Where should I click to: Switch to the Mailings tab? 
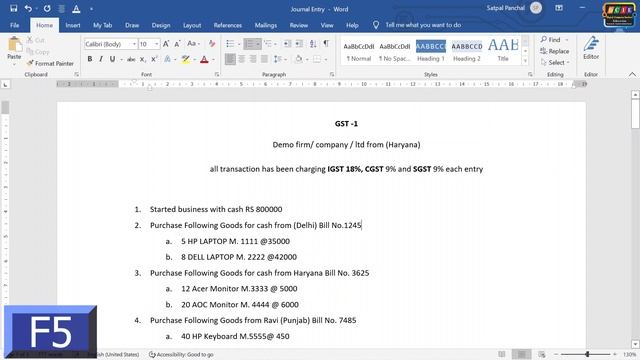tap(266, 25)
